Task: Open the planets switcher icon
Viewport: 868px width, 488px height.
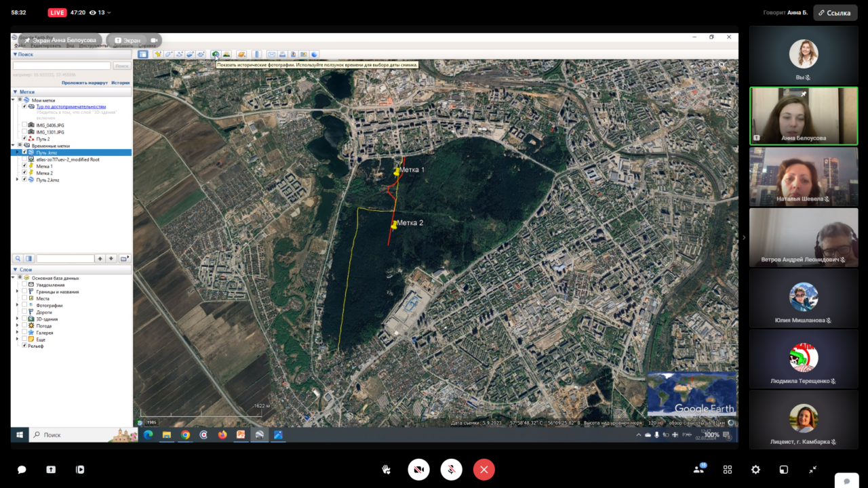Action: [x=241, y=54]
